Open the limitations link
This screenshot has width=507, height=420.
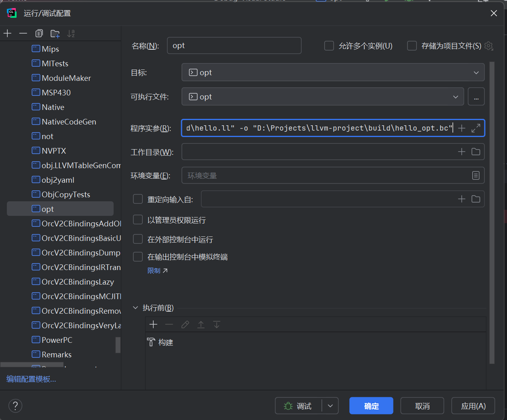pos(157,271)
